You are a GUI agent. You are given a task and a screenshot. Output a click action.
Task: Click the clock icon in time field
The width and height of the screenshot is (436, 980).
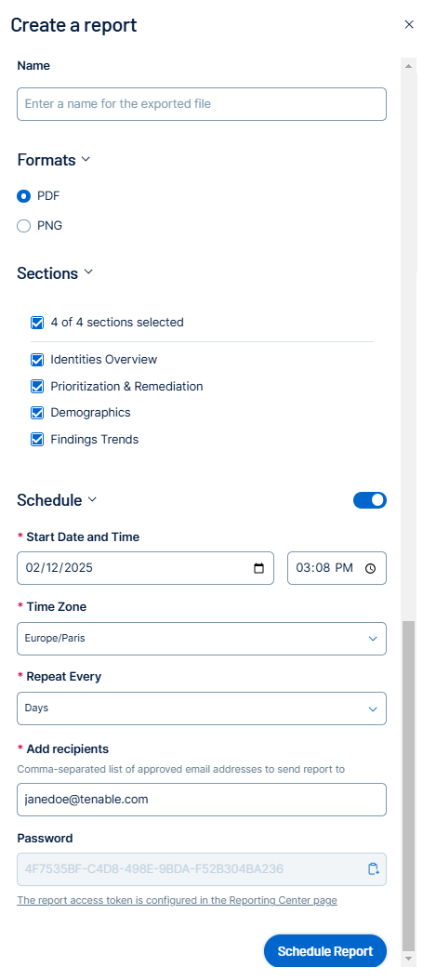pyautogui.click(x=370, y=569)
